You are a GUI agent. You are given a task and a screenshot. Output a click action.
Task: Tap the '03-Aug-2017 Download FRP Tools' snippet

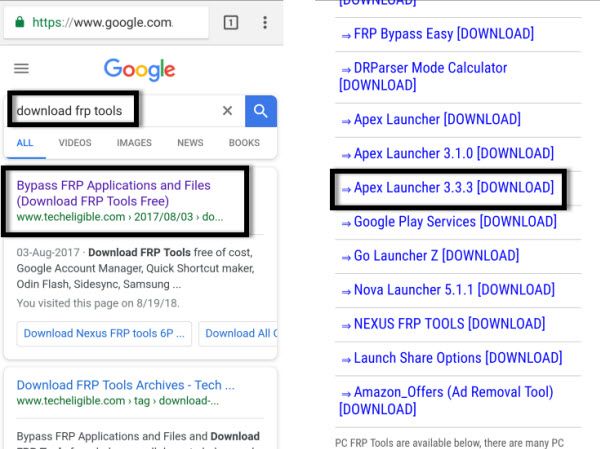coord(135,268)
